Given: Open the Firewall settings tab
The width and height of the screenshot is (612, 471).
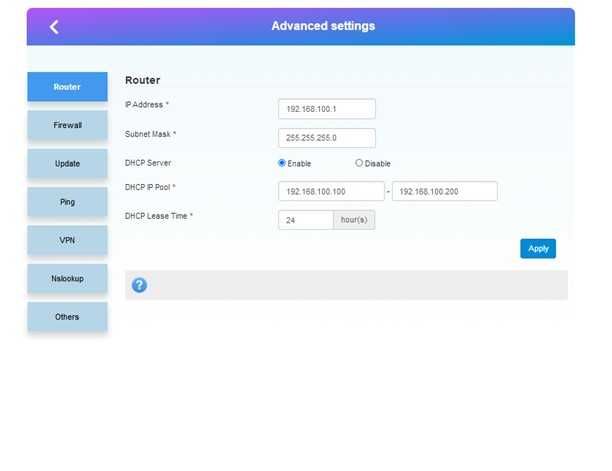Looking at the screenshot, I should pyautogui.click(x=67, y=125).
